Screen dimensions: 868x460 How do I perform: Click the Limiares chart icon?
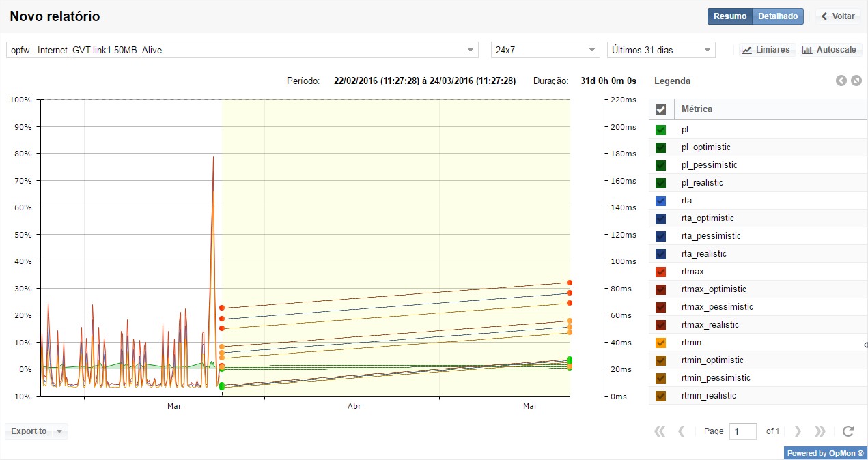point(747,50)
